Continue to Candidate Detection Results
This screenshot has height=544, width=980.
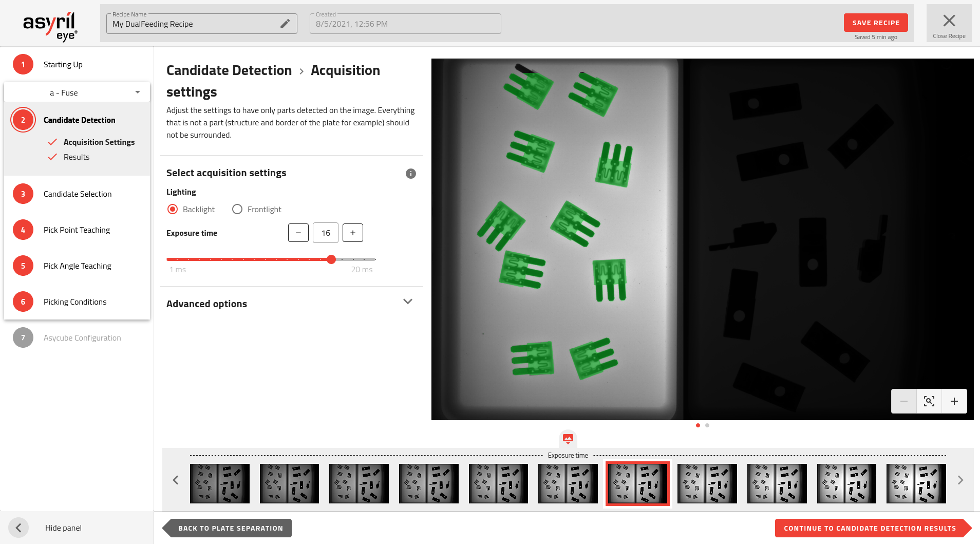point(870,528)
